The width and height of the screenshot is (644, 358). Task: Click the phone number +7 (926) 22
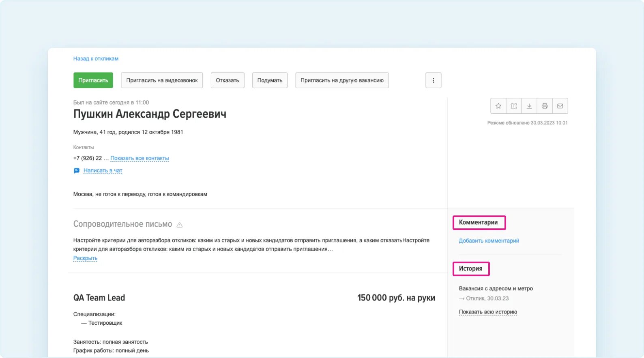[x=88, y=158]
